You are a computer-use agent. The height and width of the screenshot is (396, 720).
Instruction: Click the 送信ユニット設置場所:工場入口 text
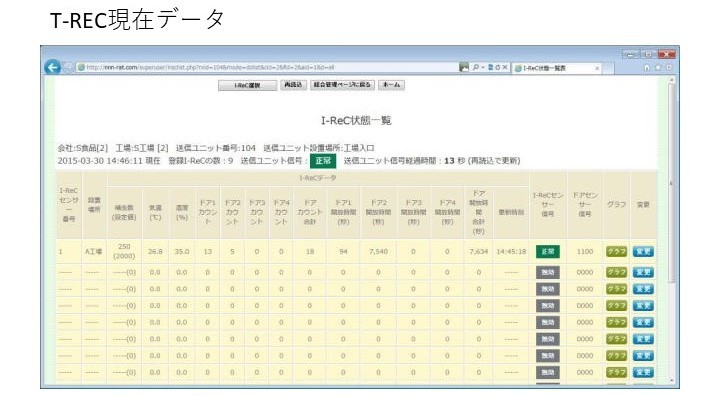pyautogui.click(x=319, y=148)
